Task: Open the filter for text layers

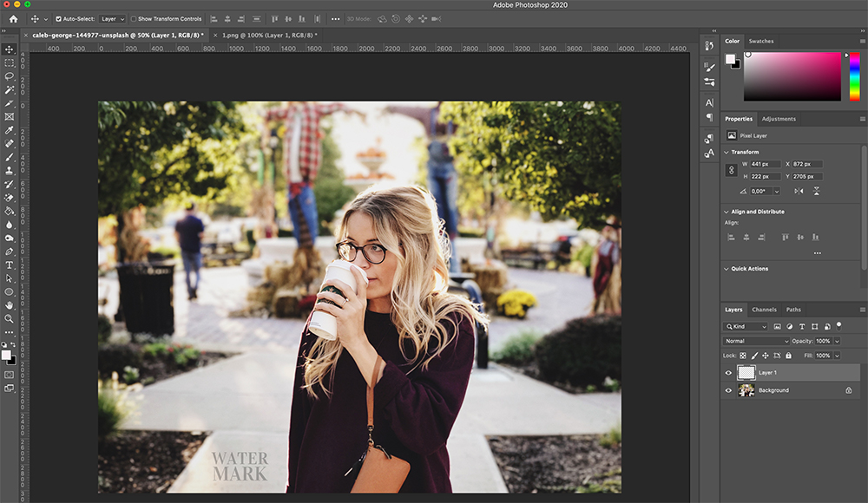Action: point(802,327)
